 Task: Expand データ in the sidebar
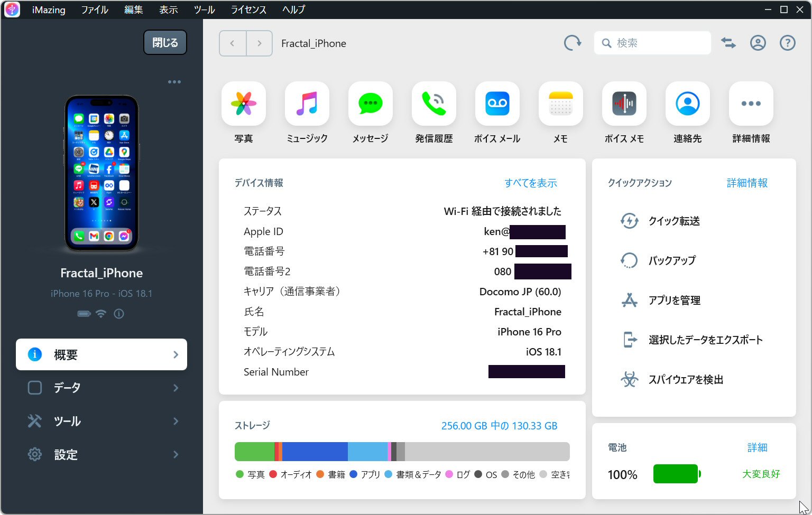[101, 388]
